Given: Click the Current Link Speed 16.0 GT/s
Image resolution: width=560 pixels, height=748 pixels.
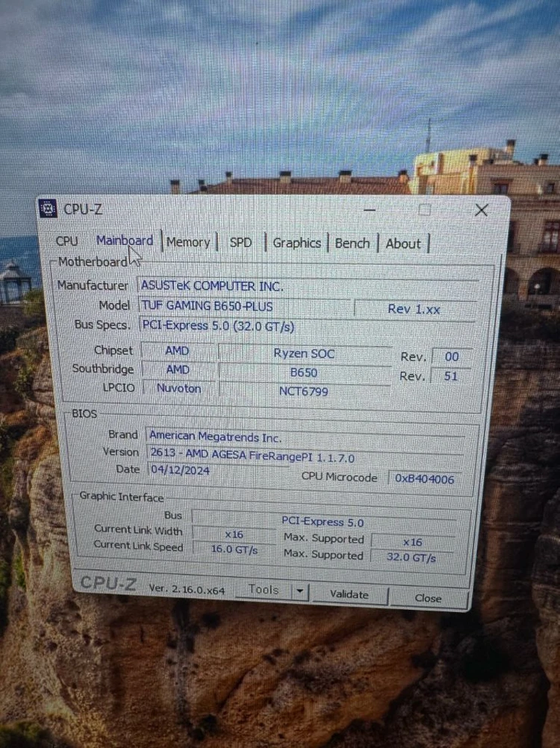Looking at the screenshot, I should tap(234, 549).
